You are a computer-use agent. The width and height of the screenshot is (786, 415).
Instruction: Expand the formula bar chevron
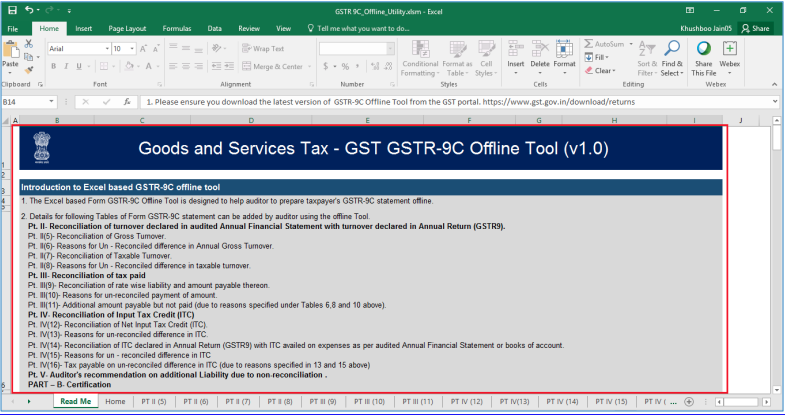(775, 101)
